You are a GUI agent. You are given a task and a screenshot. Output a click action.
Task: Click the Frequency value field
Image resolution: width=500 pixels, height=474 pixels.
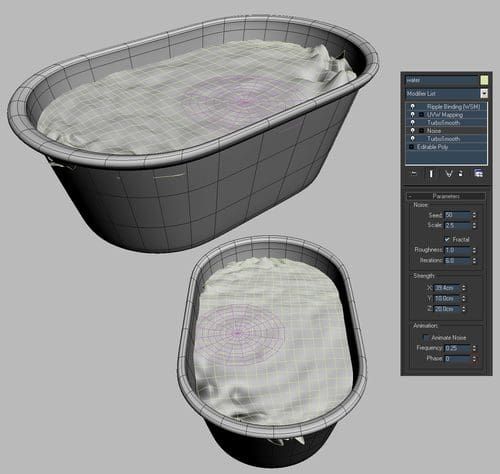coord(457,348)
